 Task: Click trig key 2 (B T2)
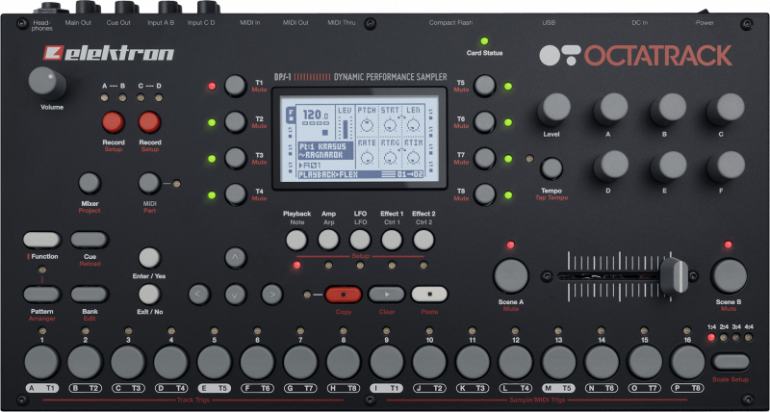(x=85, y=362)
